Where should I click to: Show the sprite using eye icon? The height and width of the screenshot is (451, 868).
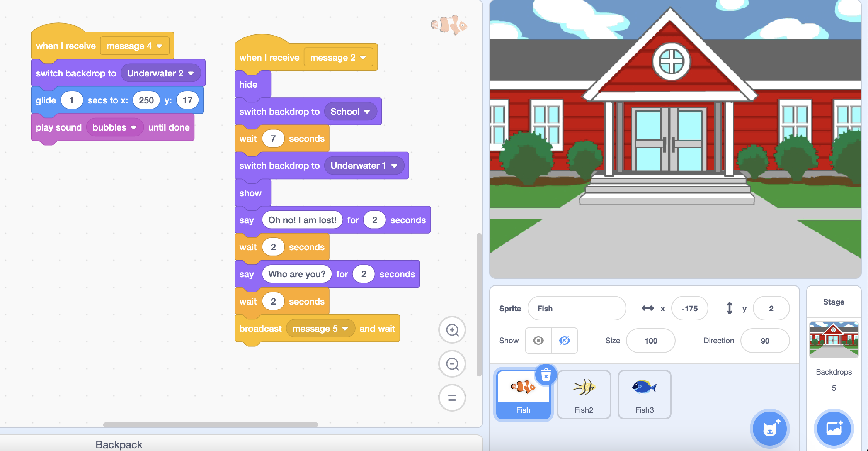(538, 341)
